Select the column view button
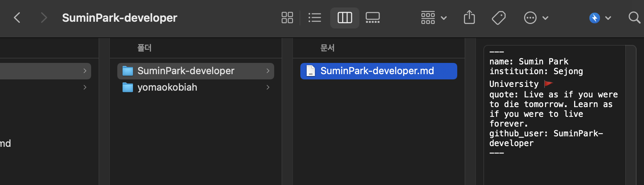This screenshot has height=185, width=644. (x=344, y=18)
